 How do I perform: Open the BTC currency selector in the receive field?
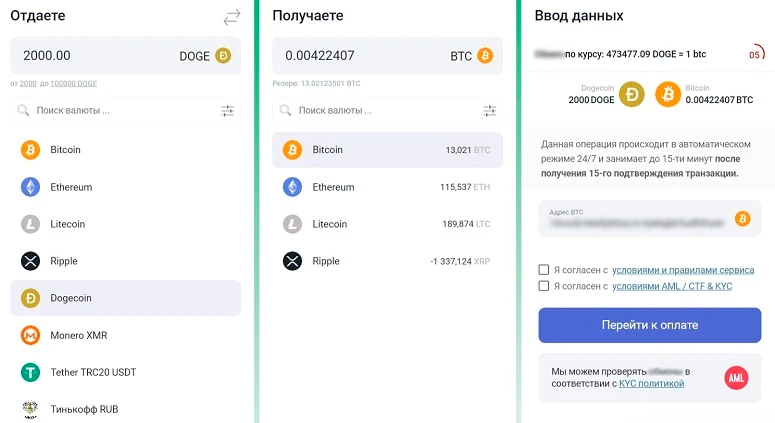[471, 56]
